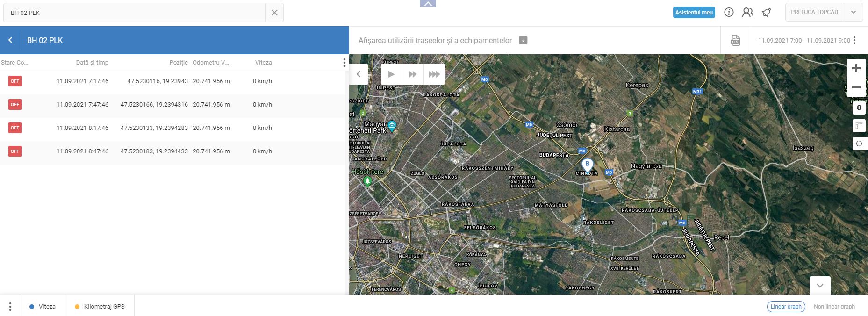Open the filter icon beside route title

point(524,40)
